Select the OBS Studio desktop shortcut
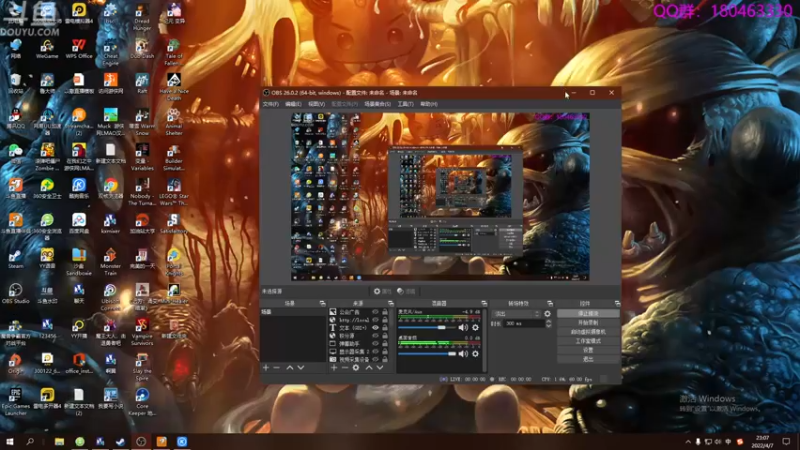This screenshot has height=450, width=800. tap(15, 294)
